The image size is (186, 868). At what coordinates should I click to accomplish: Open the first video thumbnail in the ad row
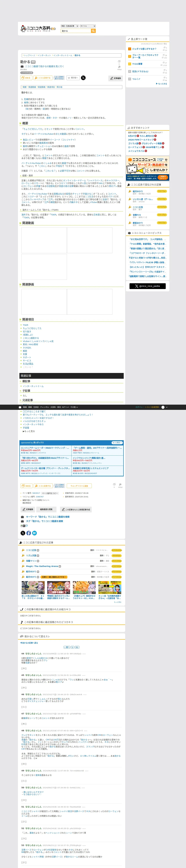(33, 588)
